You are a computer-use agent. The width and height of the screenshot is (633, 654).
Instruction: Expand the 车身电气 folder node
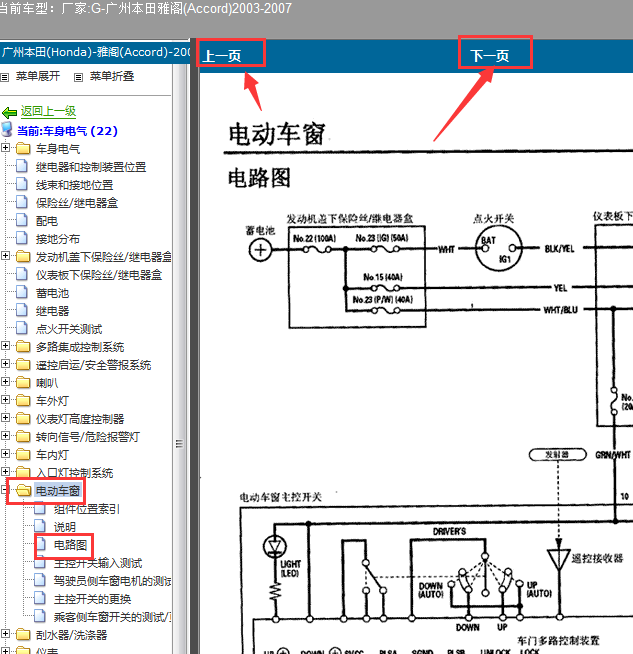(x=5, y=148)
